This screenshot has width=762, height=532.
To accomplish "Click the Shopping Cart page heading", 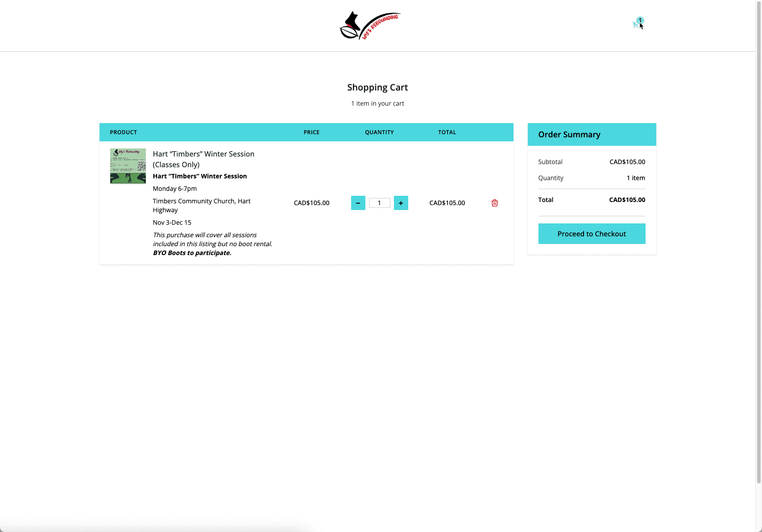I will (377, 87).
